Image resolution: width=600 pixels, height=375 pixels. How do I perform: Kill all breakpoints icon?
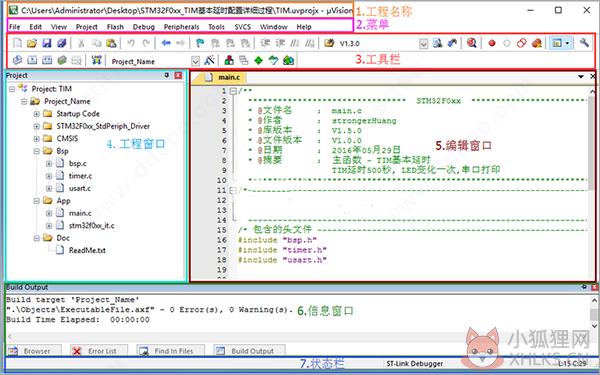point(537,43)
